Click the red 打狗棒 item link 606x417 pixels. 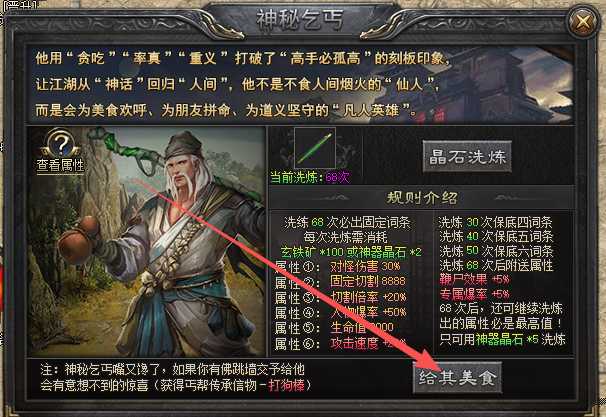(286, 385)
